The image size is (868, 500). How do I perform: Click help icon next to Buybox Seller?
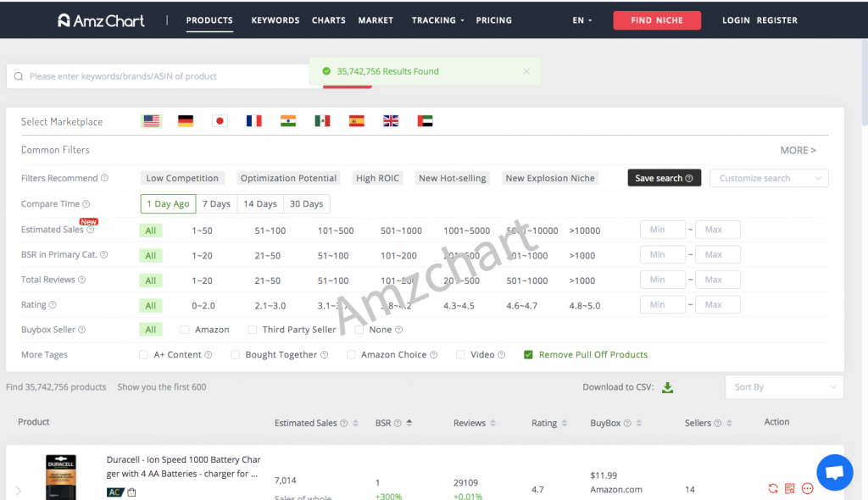82,330
